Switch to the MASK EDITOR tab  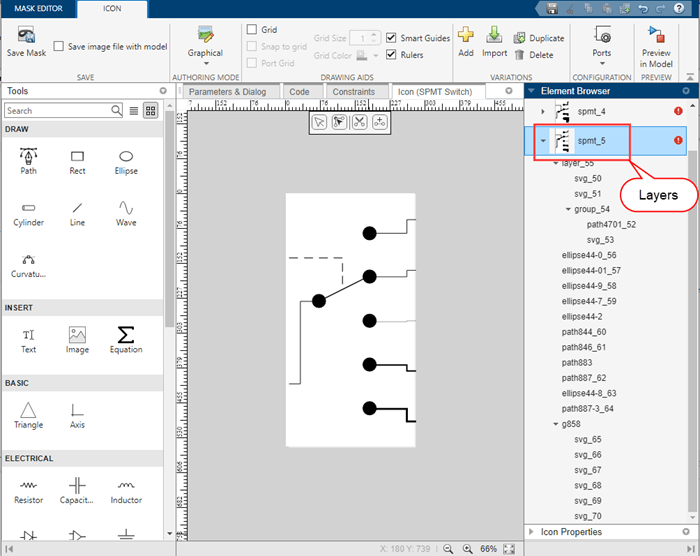[38, 8]
